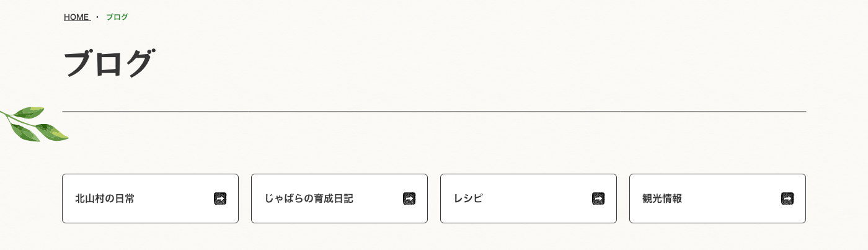868x250 pixels.
Task: Click the 観光情報 text label
Action: (x=662, y=199)
